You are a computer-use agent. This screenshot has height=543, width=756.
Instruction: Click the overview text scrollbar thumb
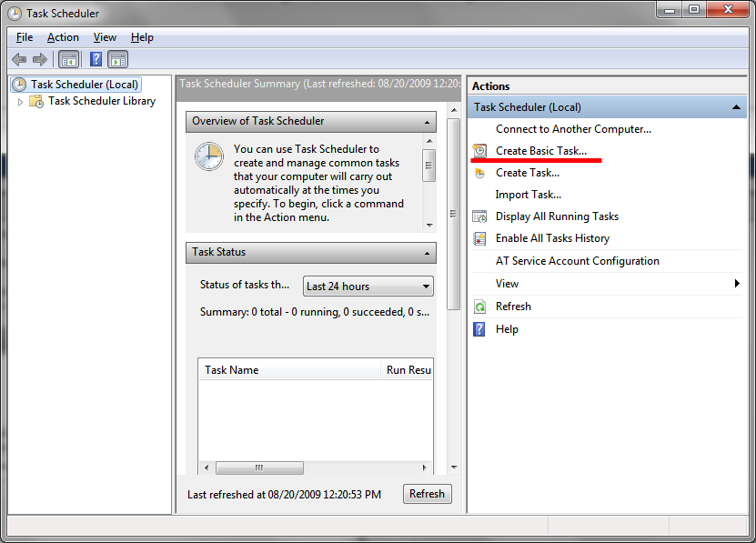tap(428, 166)
